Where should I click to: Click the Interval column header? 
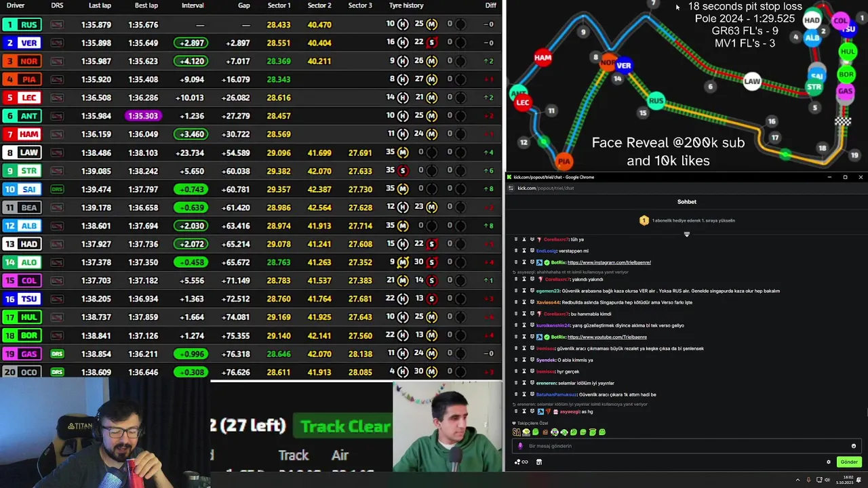(x=193, y=5)
